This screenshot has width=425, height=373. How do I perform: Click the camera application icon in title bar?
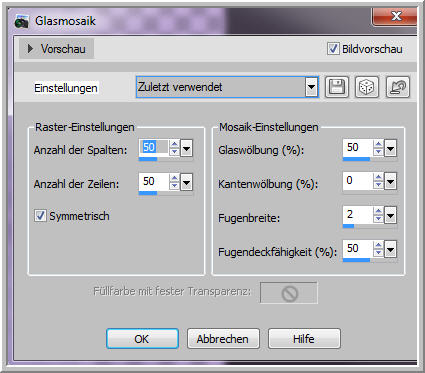click(x=22, y=22)
